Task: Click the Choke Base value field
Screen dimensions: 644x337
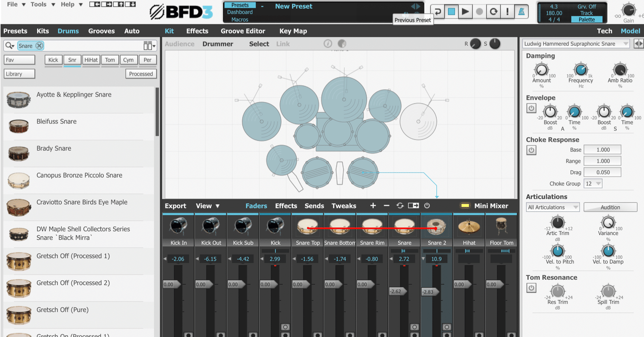Action: tap(603, 150)
